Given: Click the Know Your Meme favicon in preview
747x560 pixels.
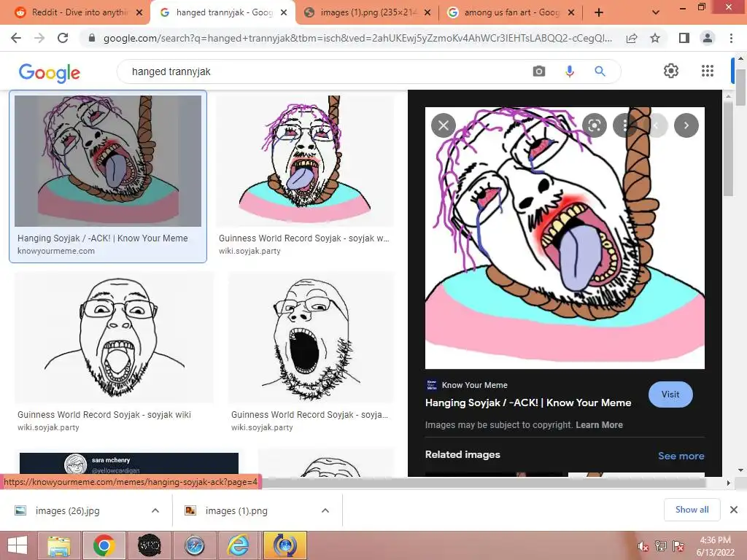Looking at the screenshot, I should pyautogui.click(x=432, y=385).
